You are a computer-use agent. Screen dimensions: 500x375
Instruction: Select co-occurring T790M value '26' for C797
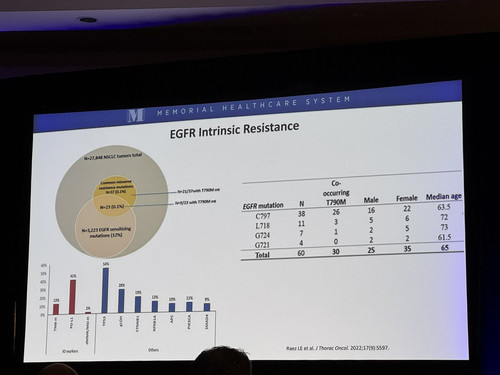point(336,212)
